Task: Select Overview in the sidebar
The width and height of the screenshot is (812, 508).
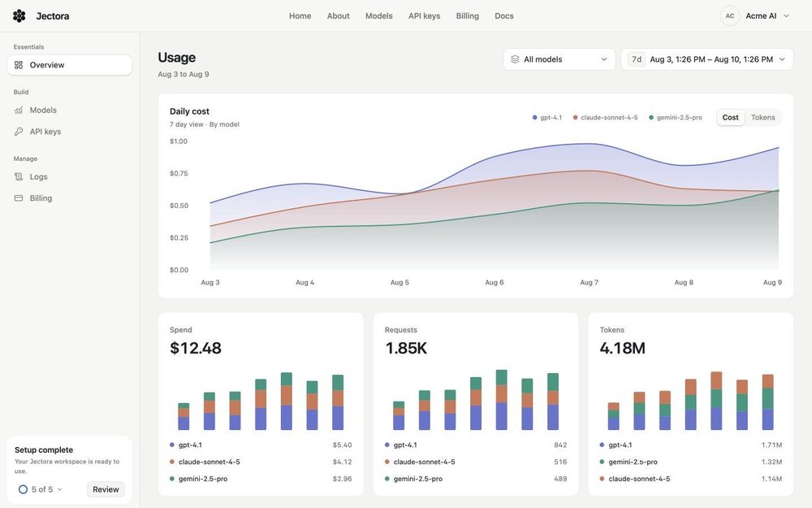Action: coord(69,65)
